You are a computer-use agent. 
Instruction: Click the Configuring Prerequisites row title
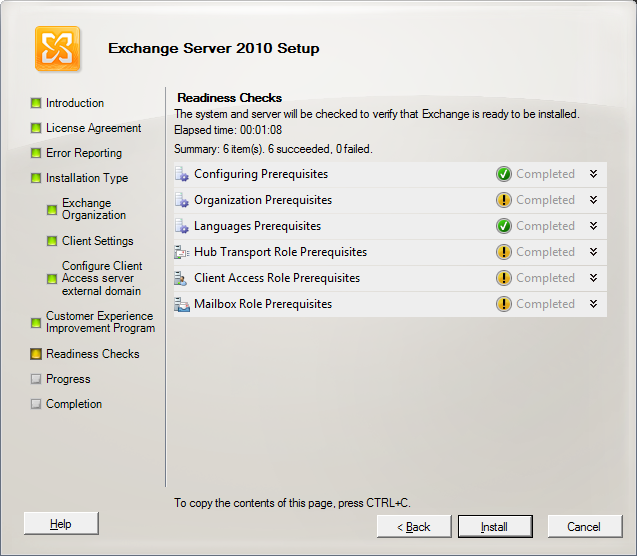tap(261, 174)
